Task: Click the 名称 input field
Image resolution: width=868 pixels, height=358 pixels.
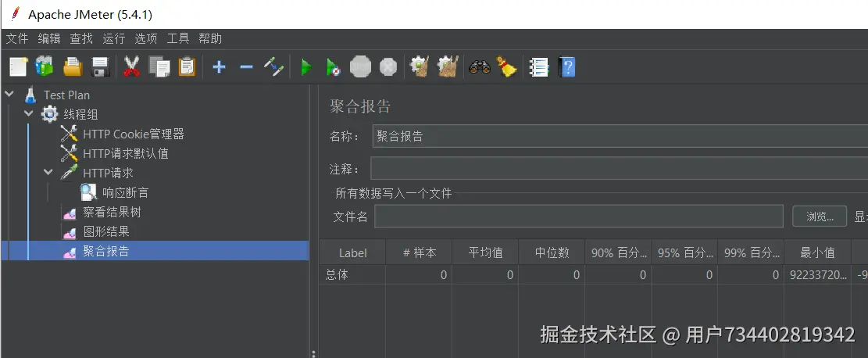Action: [x=620, y=136]
